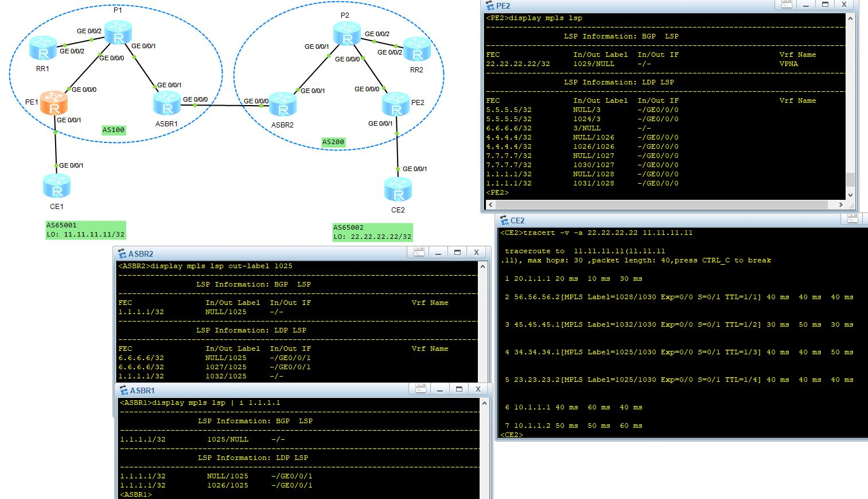Click the PE2 terminal window title icon

click(x=489, y=5)
